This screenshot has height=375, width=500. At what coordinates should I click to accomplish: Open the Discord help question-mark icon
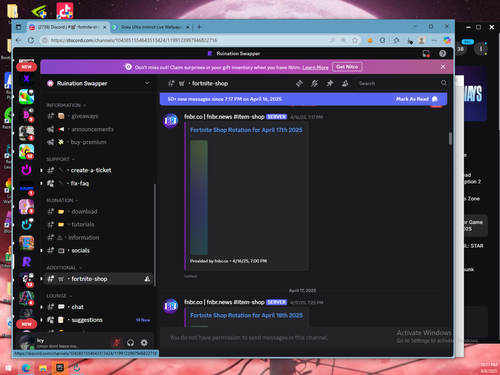[x=442, y=54]
